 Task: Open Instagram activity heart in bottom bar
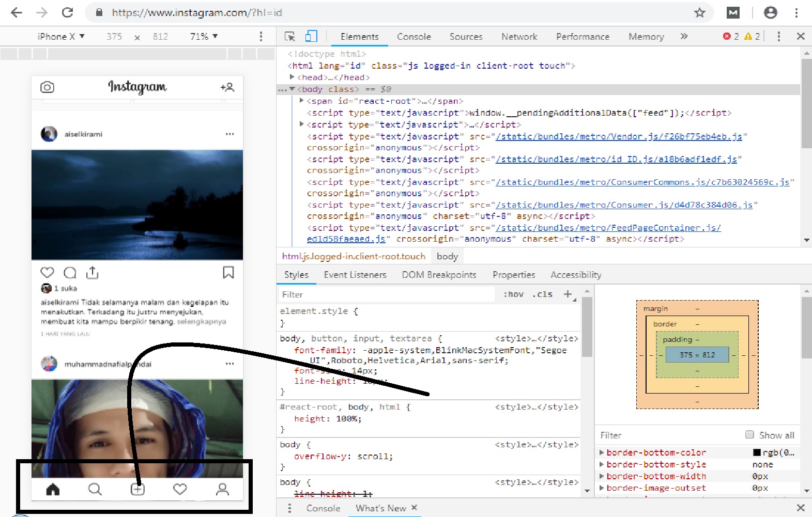180,489
